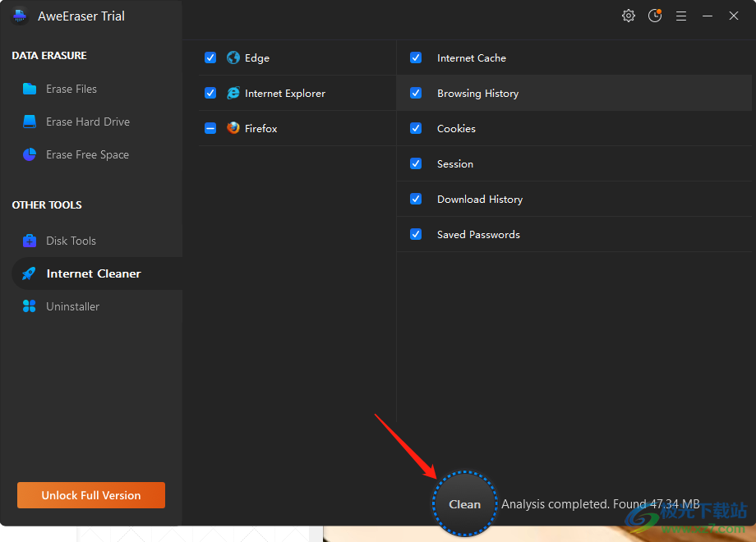Image resolution: width=756 pixels, height=542 pixels.
Task: Click the Firefox browser icon
Action: [233, 128]
